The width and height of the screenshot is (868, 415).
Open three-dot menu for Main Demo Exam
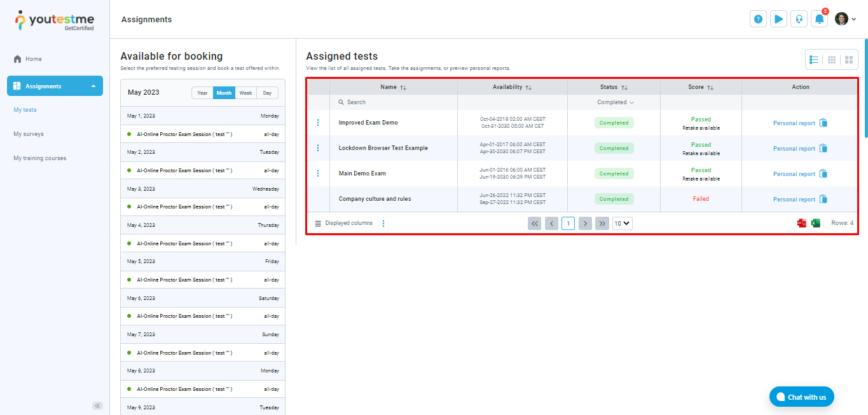point(318,173)
